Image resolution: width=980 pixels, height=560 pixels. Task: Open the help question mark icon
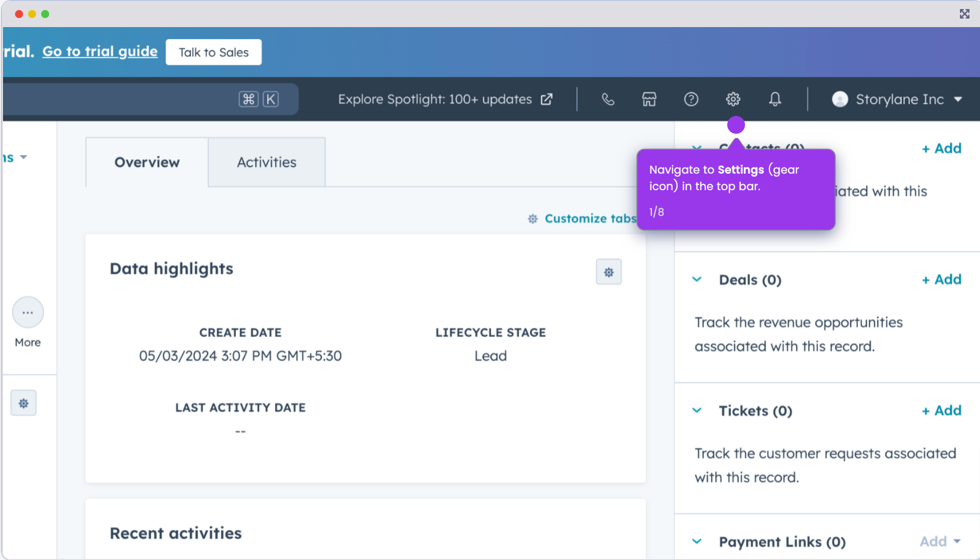coord(691,99)
